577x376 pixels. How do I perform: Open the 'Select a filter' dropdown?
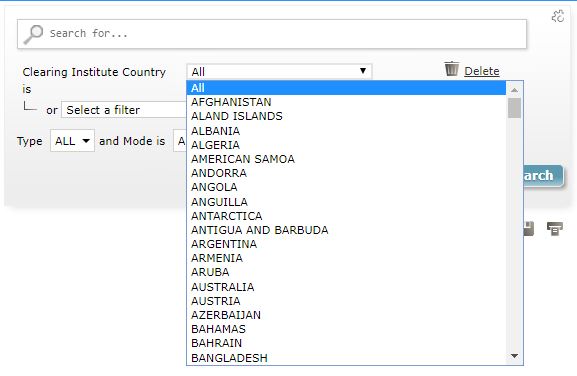124,110
